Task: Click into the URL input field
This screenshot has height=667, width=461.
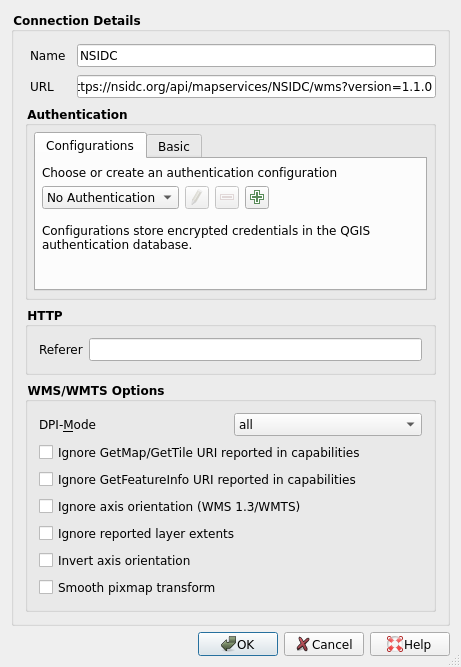Action: click(256, 87)
